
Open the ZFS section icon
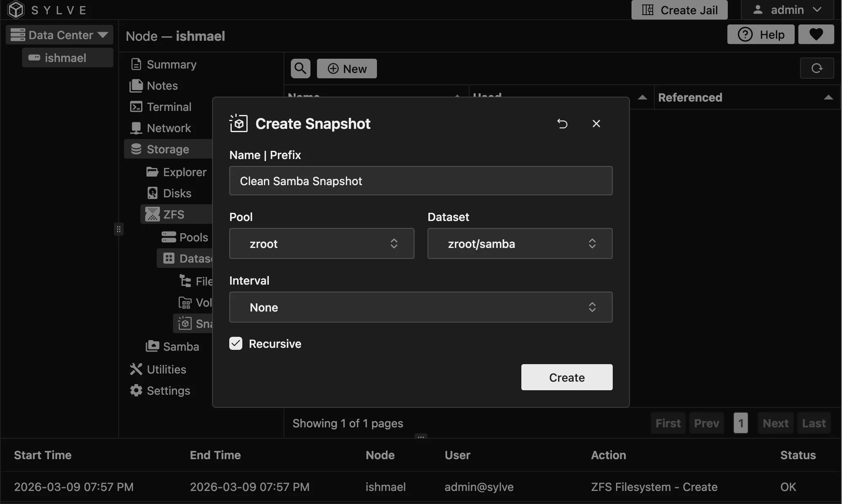click(152, 214)
